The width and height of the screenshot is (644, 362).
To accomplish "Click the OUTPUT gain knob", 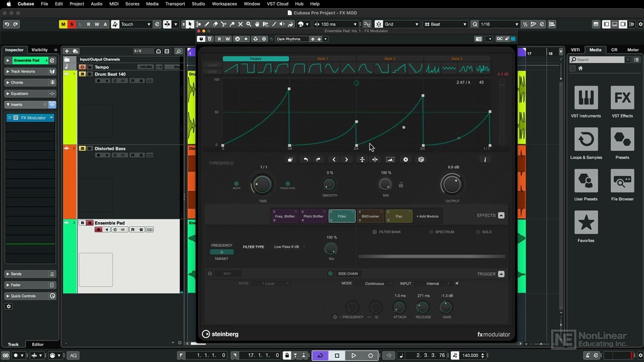I will coord(451,185).
